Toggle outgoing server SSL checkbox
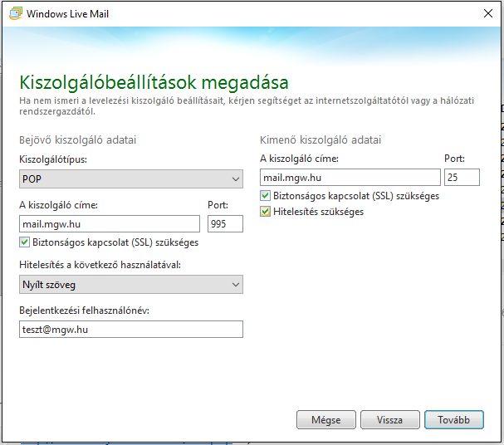The image size is (504, 445). click(x=266, y=196)
